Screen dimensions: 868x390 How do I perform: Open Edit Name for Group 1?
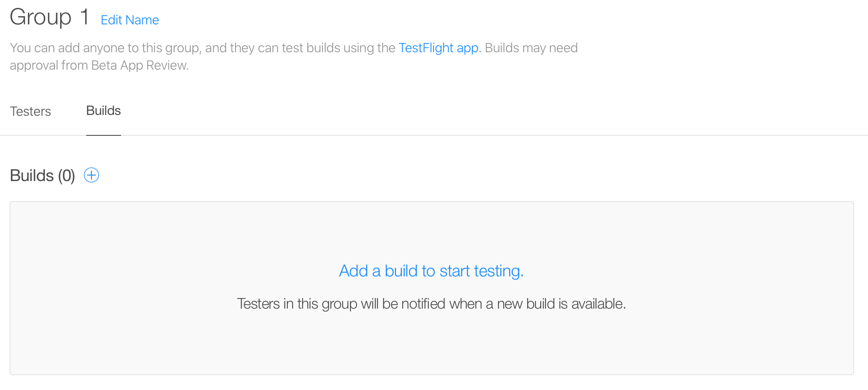point(130,20)
